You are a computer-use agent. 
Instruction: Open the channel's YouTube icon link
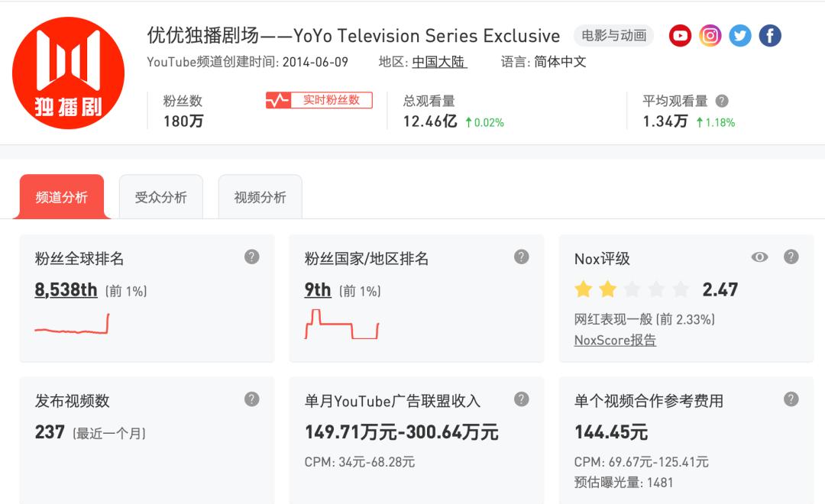[x=680, y=35]
